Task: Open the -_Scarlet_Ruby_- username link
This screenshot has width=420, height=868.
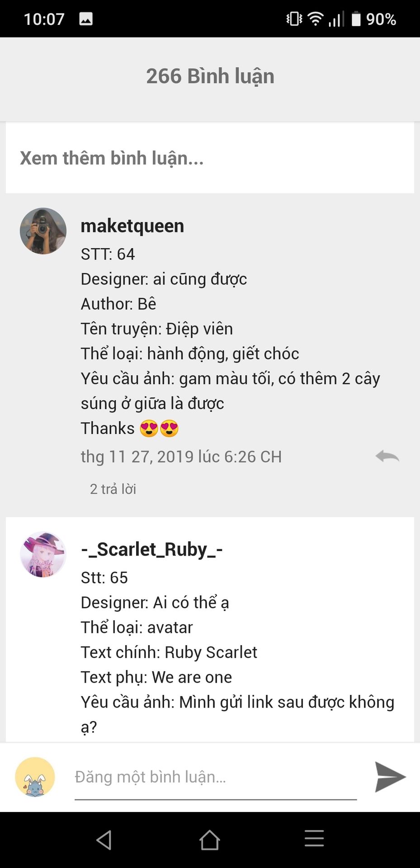Action: point(152,549)
